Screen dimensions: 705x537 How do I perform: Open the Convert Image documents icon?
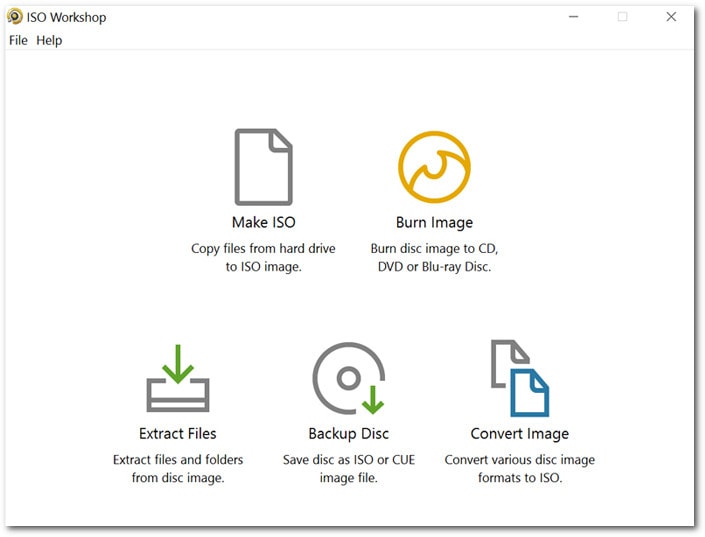(x=520, y=378)
